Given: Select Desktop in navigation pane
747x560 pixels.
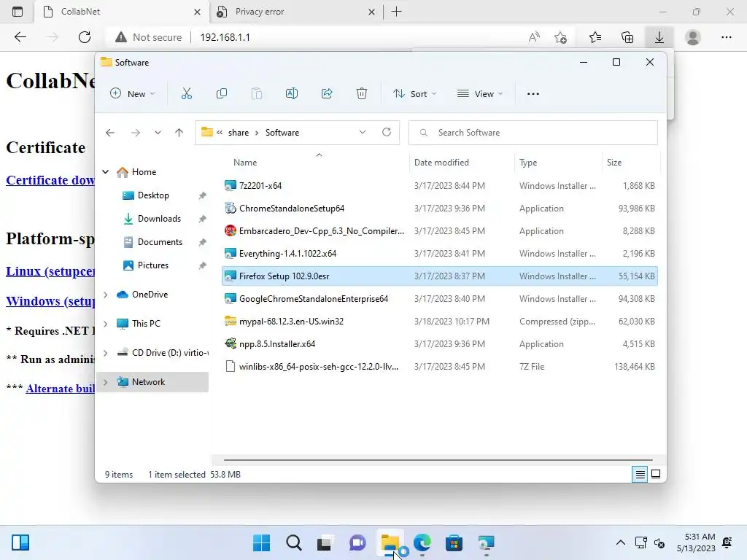Looking at the screenshot, I should tap(153, 195).
